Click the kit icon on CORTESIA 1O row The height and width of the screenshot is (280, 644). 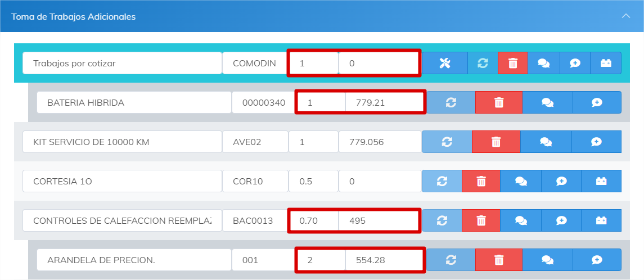tap(601, 181)
